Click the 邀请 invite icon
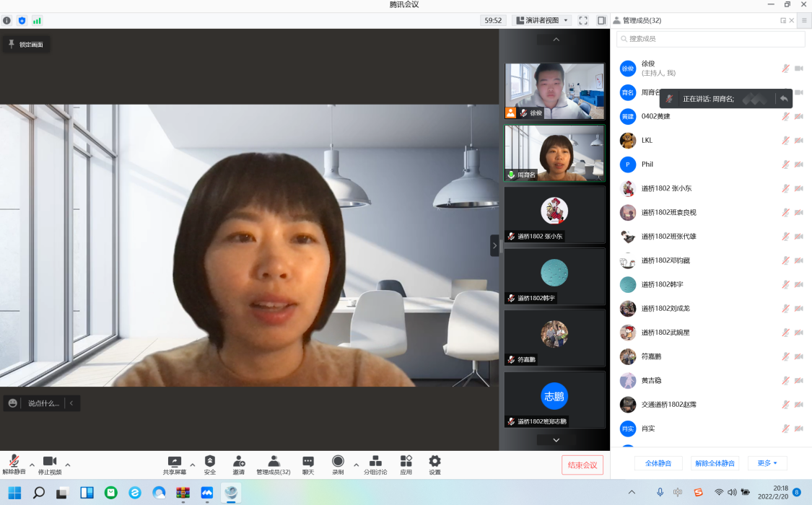Screen dimensions: 812x505 click(x=238, y=462)
